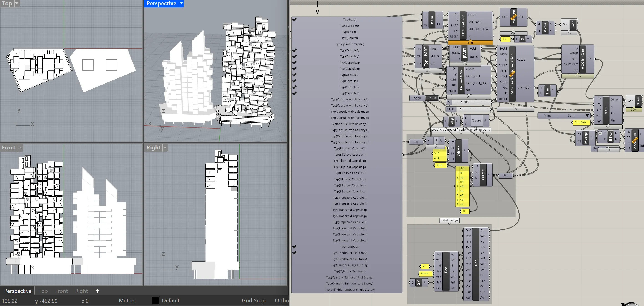Click the BBox union-box arrow icon
The height and width of the screenshot is (306, 644).
[x=600, y=133]
